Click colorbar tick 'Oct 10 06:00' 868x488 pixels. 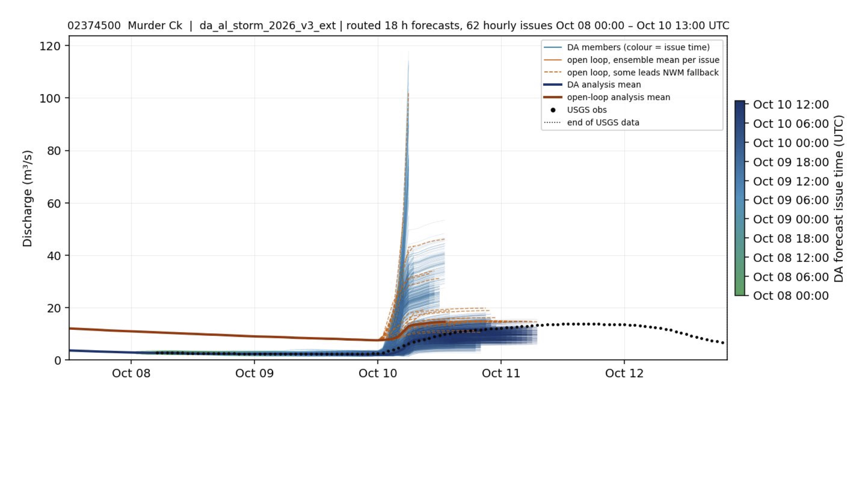[791, 124]
